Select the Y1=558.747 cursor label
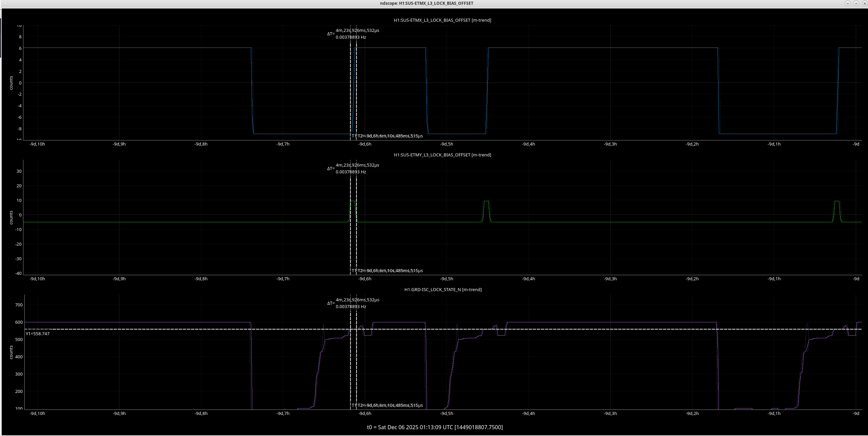 tap(38, 334)
